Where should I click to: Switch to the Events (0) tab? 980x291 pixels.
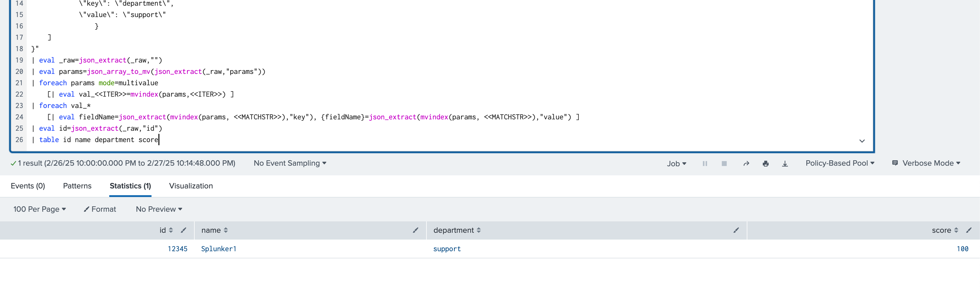28,186
